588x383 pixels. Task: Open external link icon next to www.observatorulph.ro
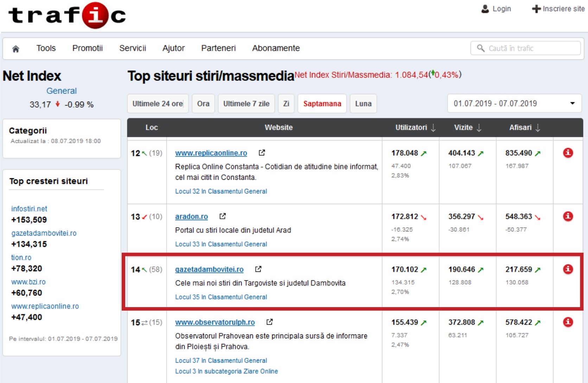269,322
